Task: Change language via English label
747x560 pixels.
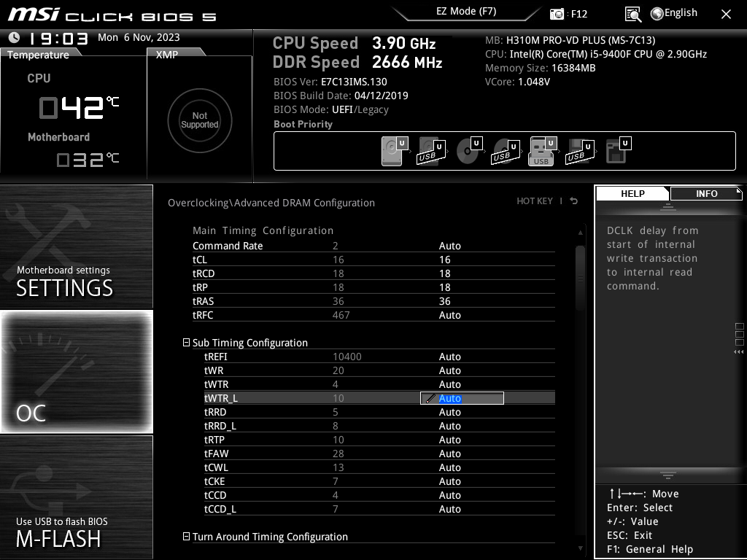Action: 681,13
